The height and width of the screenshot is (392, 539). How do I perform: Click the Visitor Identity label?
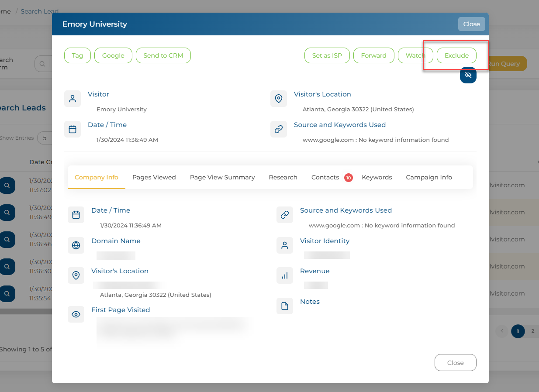click(325, 241)
